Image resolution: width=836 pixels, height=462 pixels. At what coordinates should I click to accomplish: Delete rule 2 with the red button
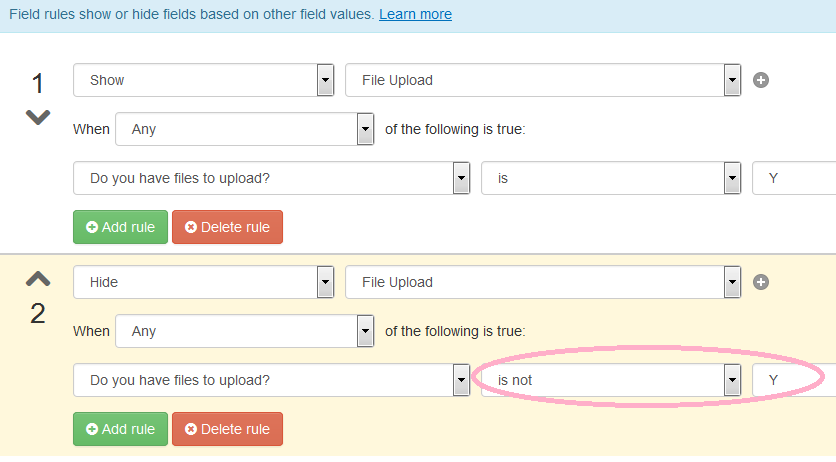228,429
